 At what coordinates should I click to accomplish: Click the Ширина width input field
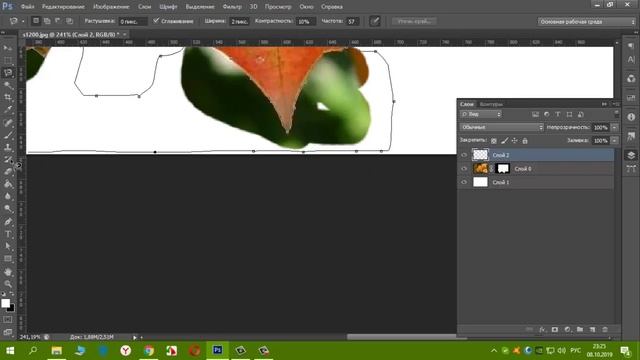click(239, 21)
